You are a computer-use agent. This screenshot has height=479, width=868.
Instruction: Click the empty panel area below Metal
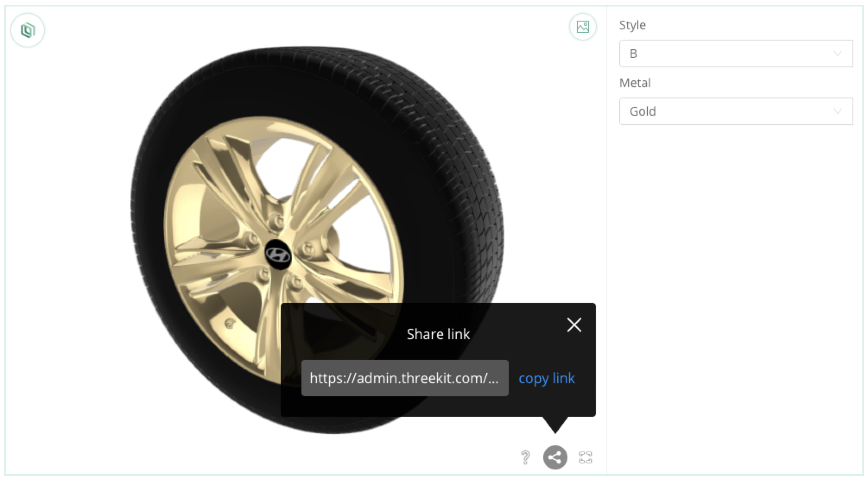tap(734, 280)
